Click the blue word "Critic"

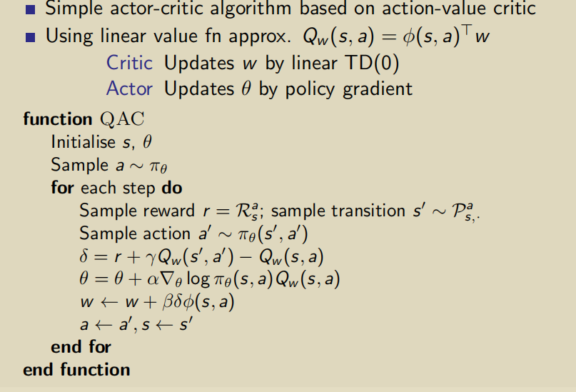[129, 63]
